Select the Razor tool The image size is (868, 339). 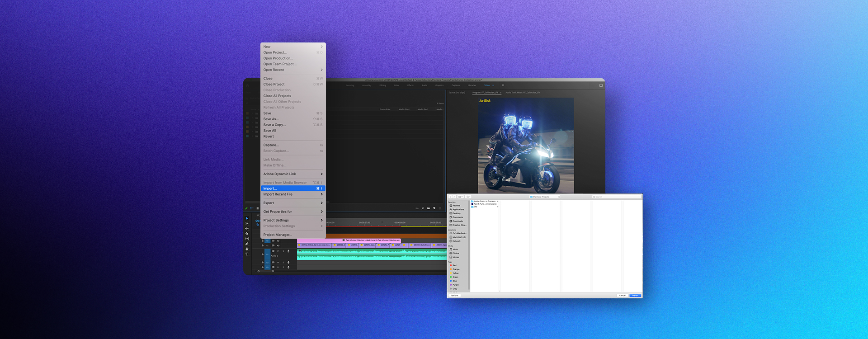pyautogui.click(x=247, y=234)
